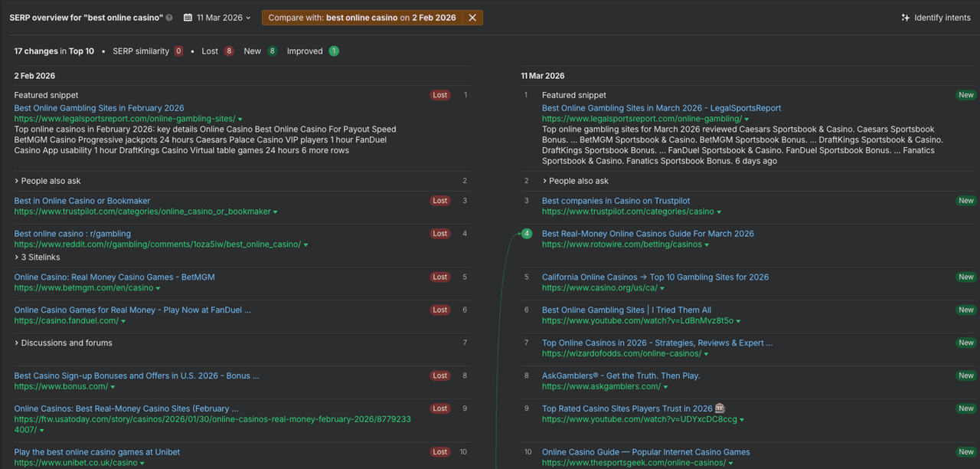
Task: Click the Lost badge on the Featured snippet
Action: tap(440, 95)
